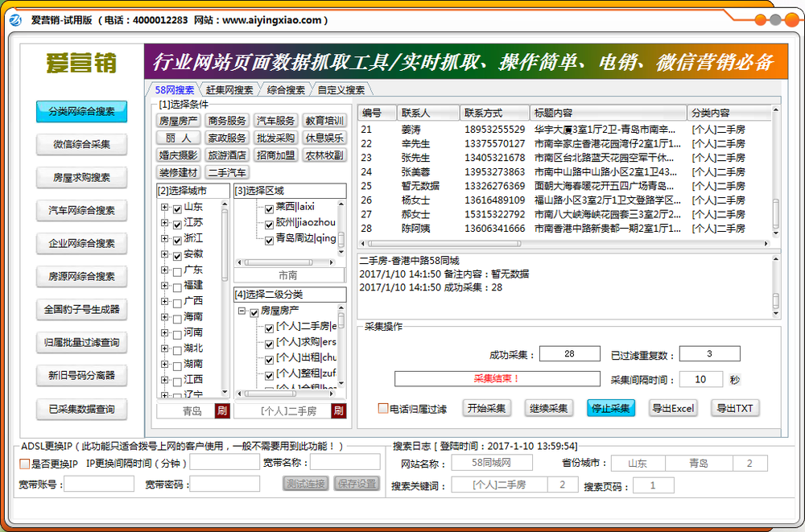Export results with 导出TXT button
This screenshot has height=532, width=805.
[735, 408]
